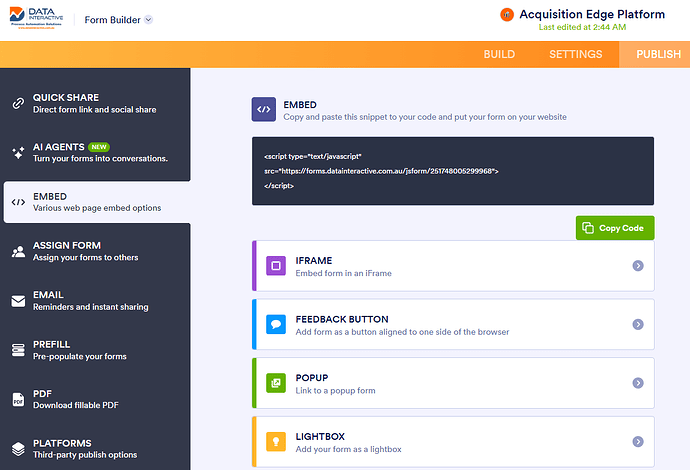Click the purple Embed header icon
Viewport: 690px width, 470px height.
tap(264, 109)
